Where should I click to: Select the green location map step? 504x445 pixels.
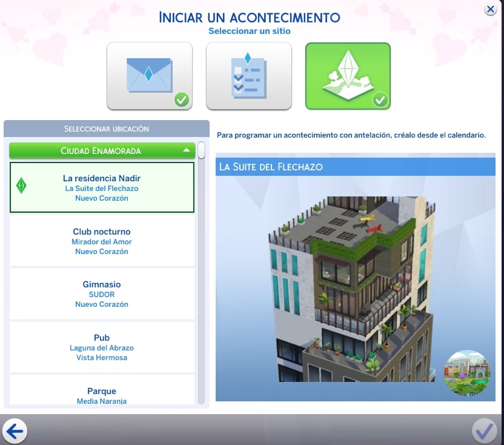click(x=348, y=76)
